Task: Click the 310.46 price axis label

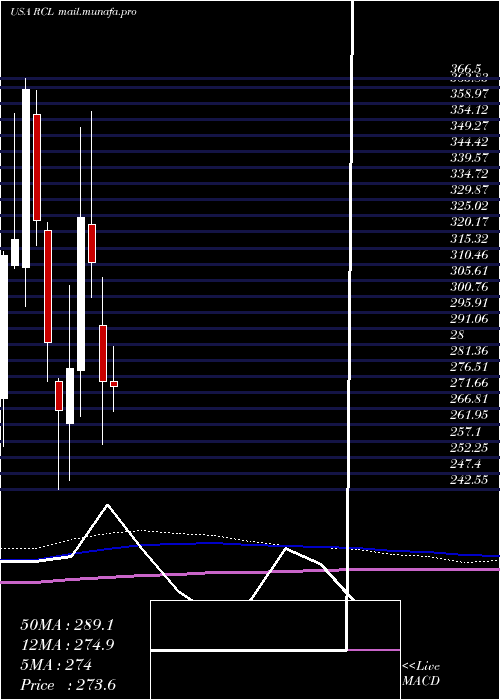Action: [469, 255]
